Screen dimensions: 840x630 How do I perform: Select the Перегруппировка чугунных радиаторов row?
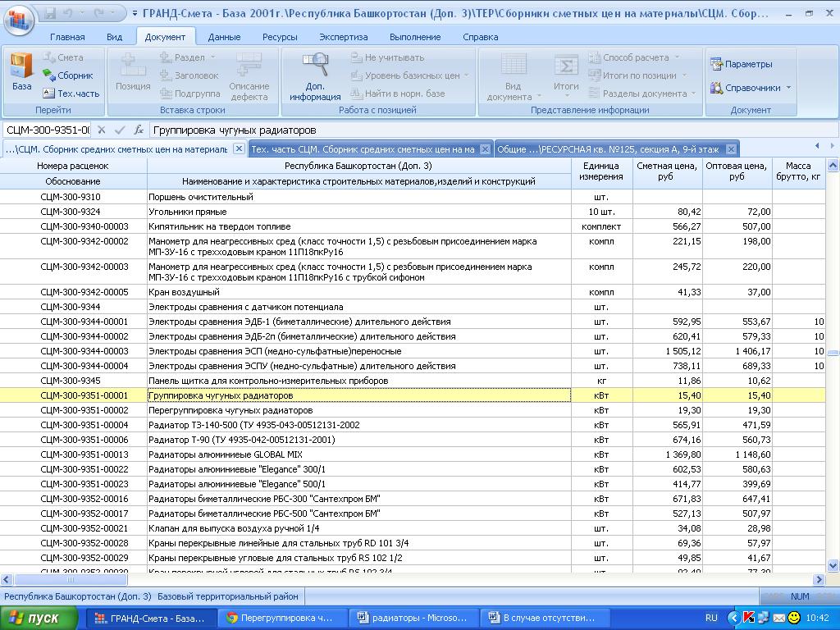(x=231, y=410)
